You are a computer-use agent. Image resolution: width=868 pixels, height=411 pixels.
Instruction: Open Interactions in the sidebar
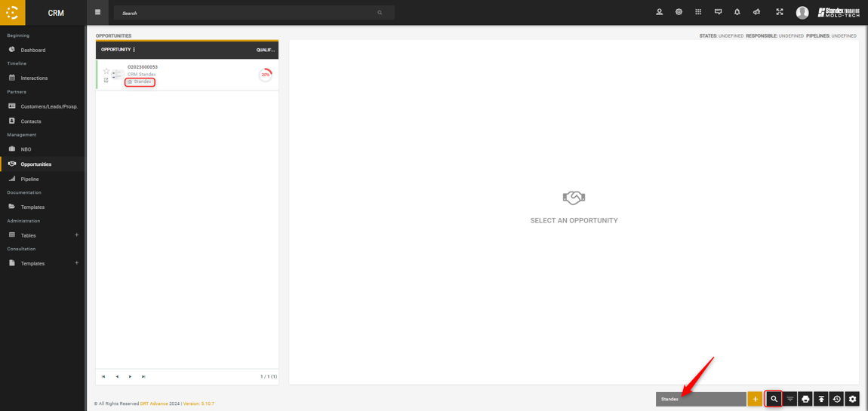coord(34,78)
